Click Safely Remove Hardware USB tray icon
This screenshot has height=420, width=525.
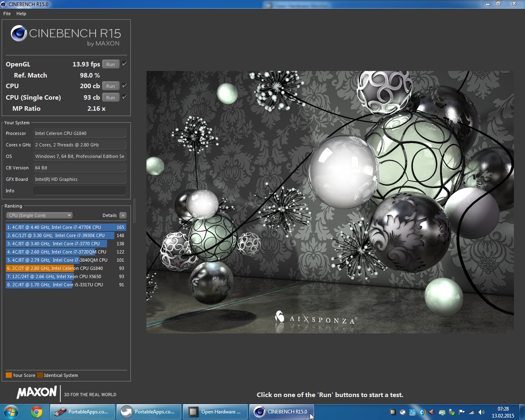tap(452, 412)
